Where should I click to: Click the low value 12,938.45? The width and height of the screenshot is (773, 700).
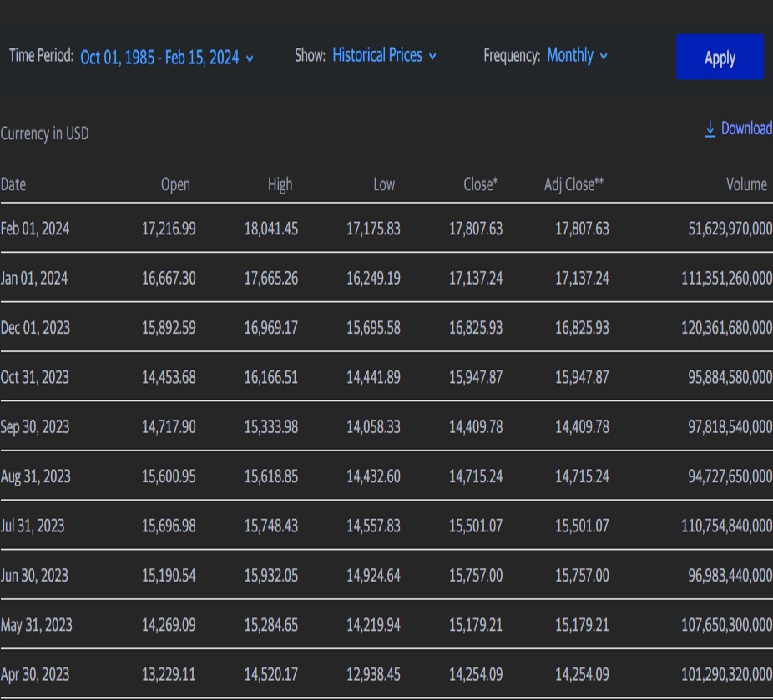[373, 674]
